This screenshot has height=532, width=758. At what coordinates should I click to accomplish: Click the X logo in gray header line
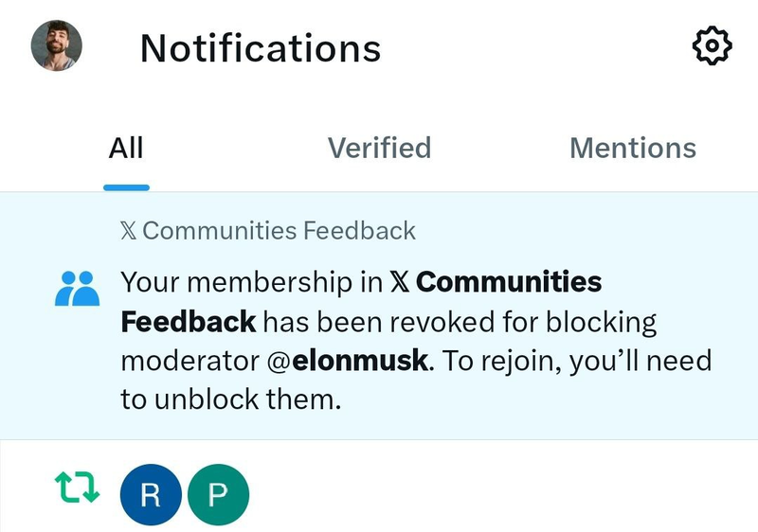click(129, 230)
